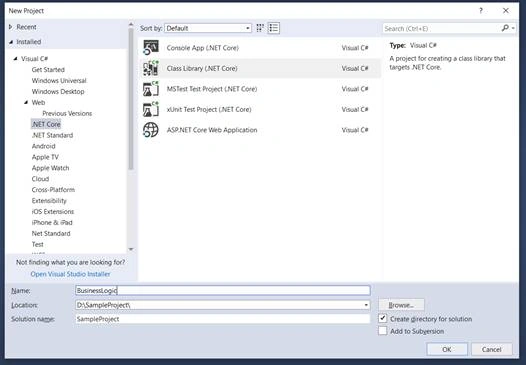Click xUnit Test Project (.NET Core) name
Image resolution: width=526 pixels, height=365 pixels.
209,109
